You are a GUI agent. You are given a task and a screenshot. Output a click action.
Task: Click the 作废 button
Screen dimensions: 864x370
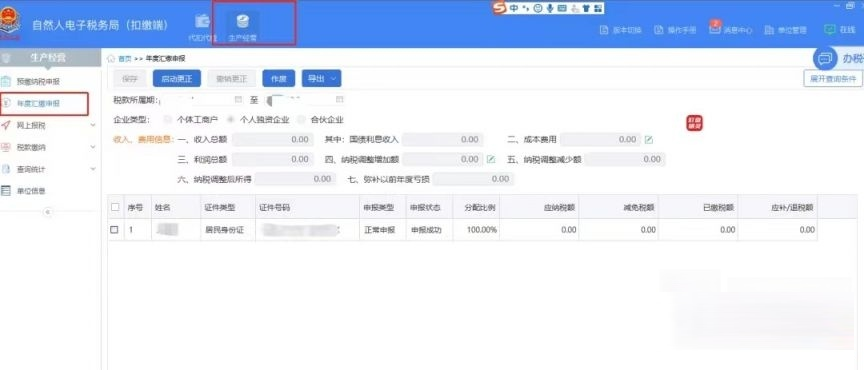(x=278, y=78)
